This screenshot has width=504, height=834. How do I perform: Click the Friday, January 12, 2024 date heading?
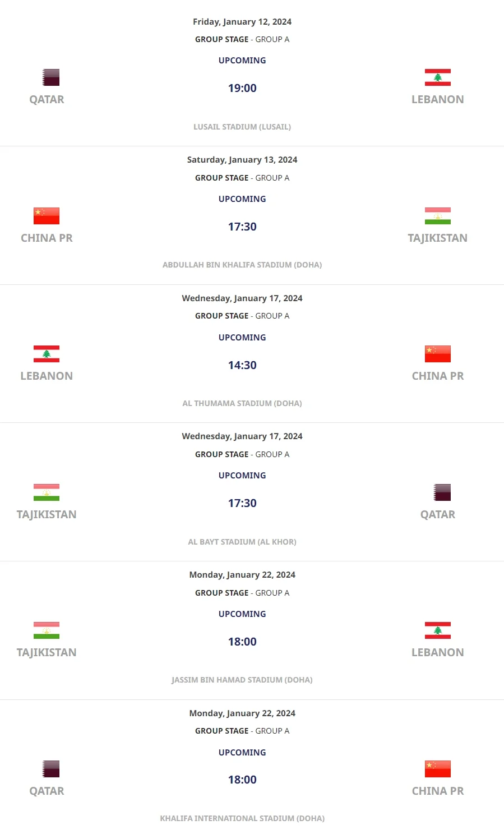(x=242, y=22)
